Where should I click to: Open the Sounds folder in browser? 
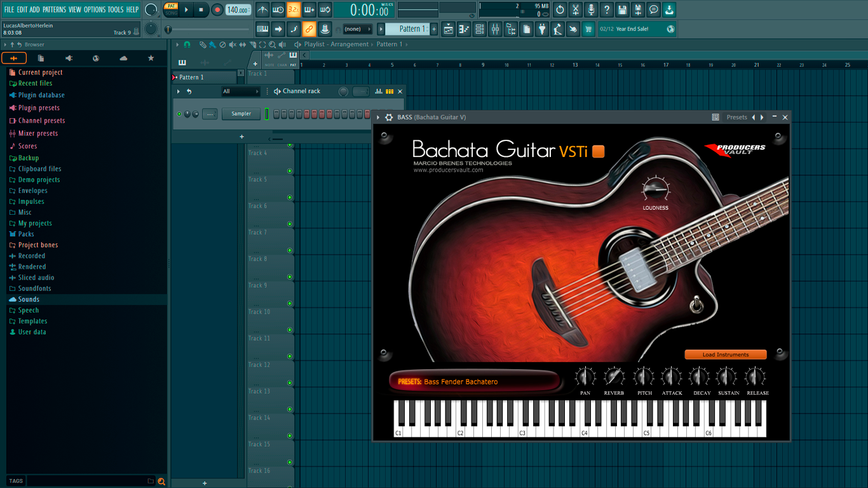pyautogui.click(x=29, y=299)
